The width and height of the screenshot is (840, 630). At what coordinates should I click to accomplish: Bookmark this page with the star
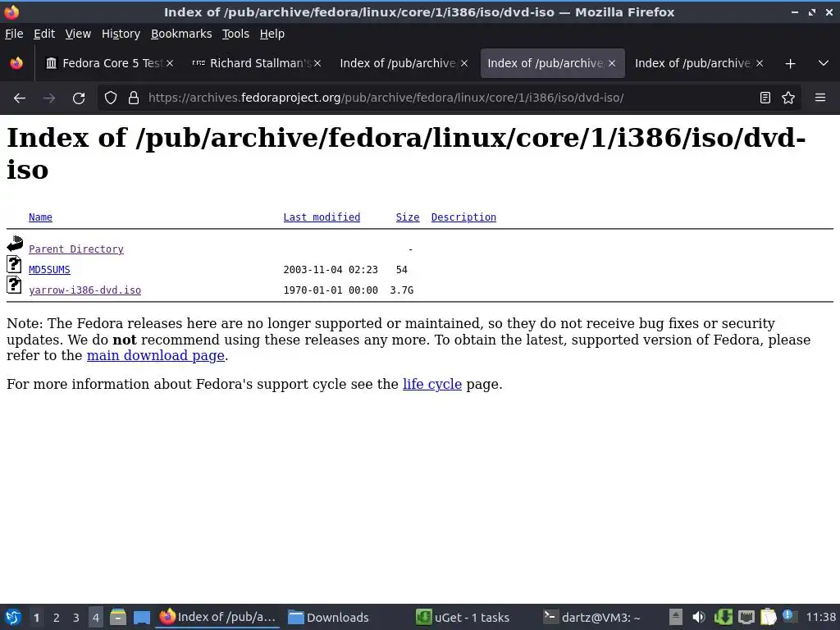pos(788,98)
